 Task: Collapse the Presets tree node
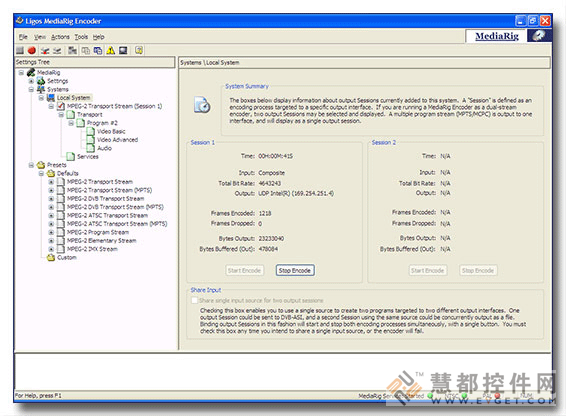[x=31, y=165]
